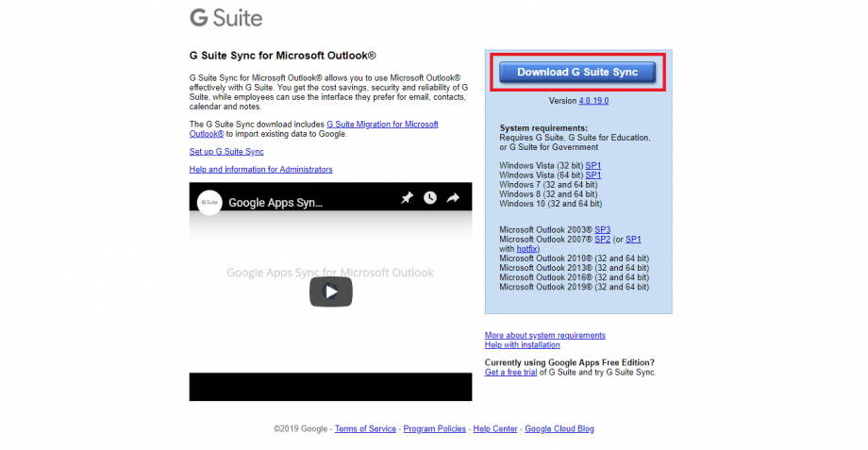Click the black control bar below the video

point(330,387)
